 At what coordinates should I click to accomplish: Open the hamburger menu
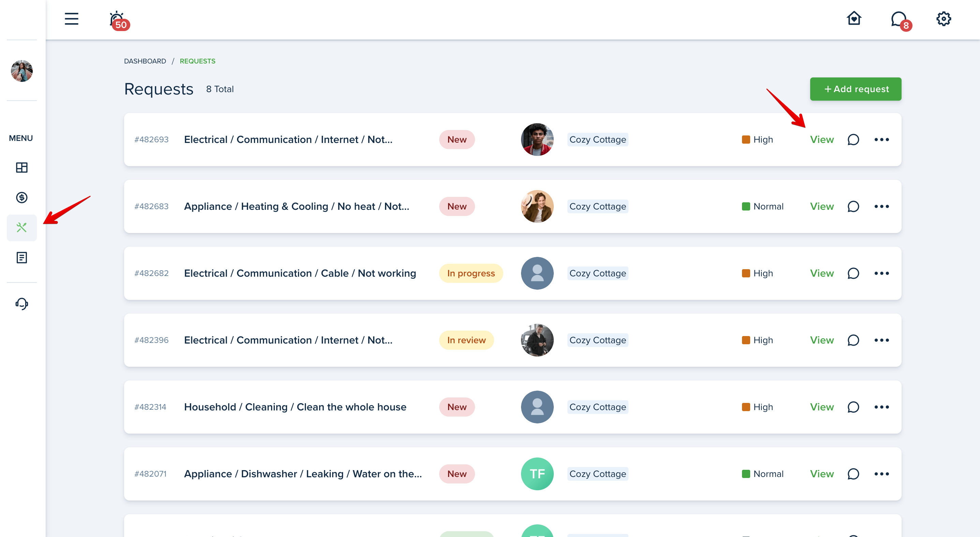71,19
